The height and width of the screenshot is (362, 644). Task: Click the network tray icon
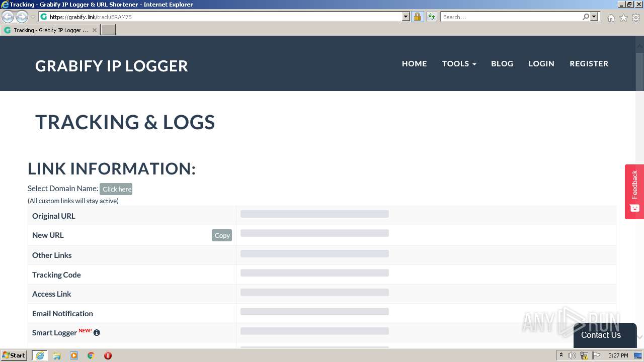[x=584, y=355]
